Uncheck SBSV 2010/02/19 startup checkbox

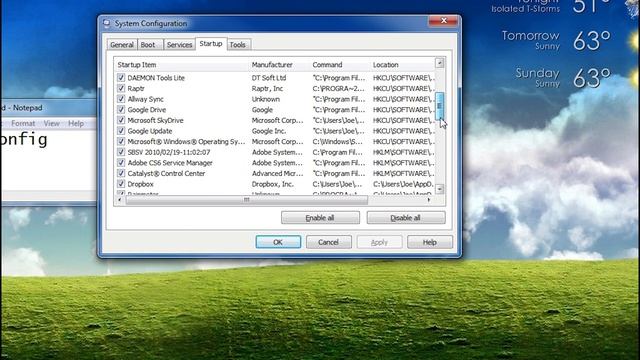pos(121,152)
